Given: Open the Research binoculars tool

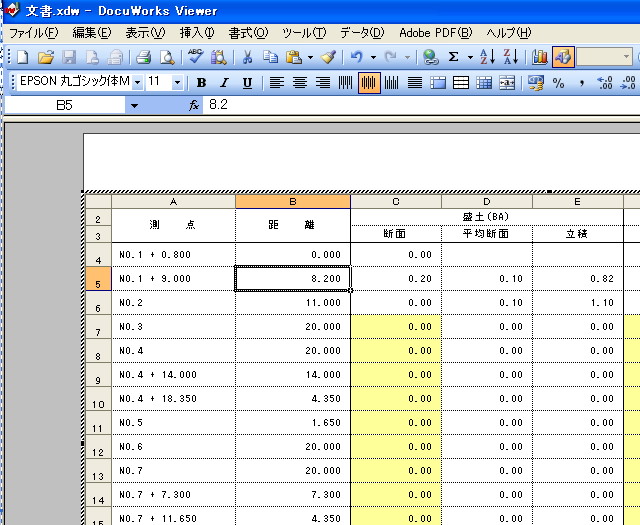Looking at the screenshot, I should [x=219, y=57].
